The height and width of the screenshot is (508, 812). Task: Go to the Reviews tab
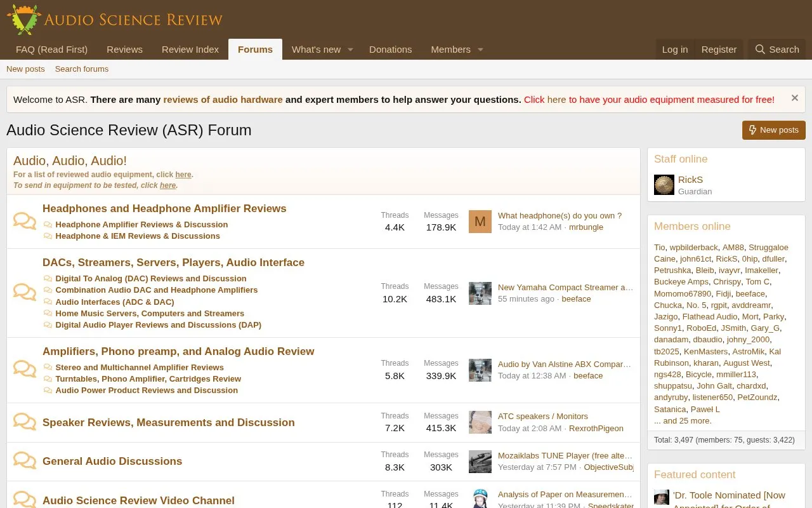(124, 50)
